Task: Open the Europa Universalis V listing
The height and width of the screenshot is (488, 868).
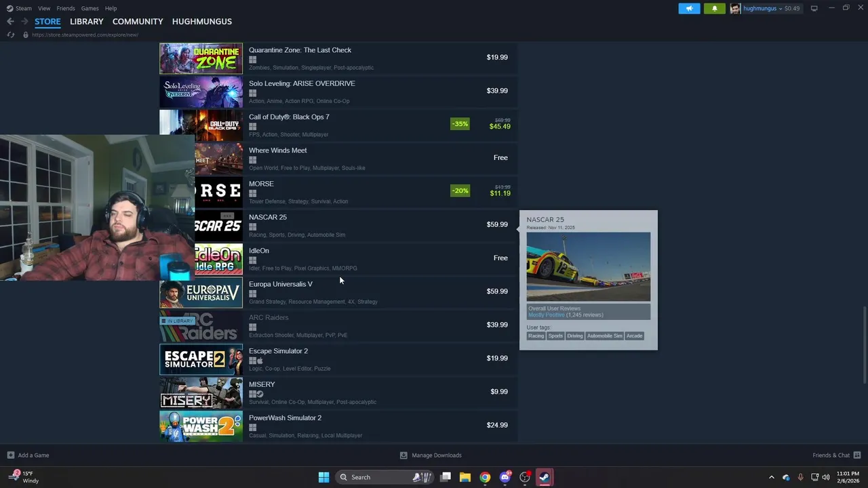Action: (x=338, y=291)
